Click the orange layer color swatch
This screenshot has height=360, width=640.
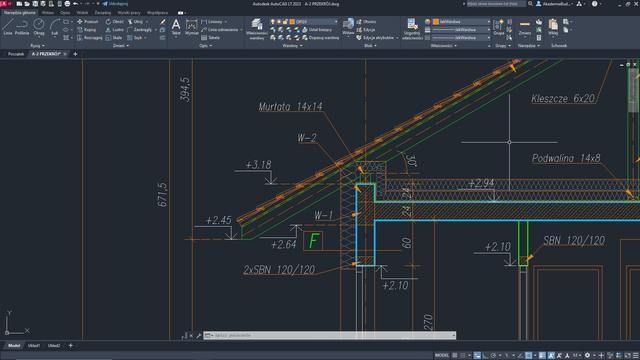(x=292, y=22)
